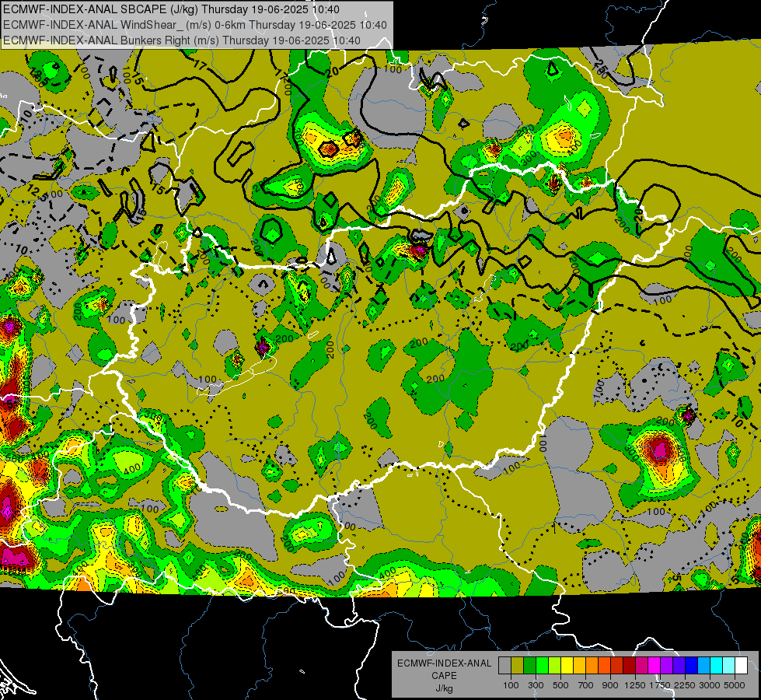The width and height of the screenshot is (761, 700).
Task: Click the J/kg unit label in legend
Action: [x=444, y=688]
